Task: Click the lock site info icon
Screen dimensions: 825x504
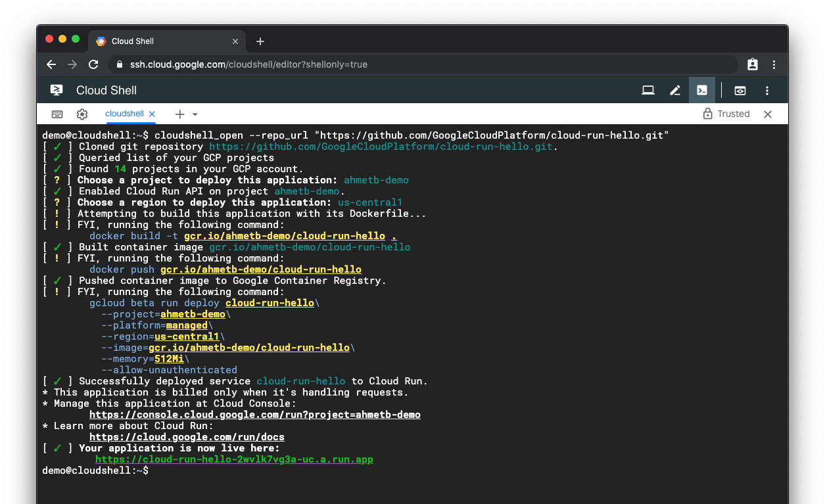Action: (119, 64)
